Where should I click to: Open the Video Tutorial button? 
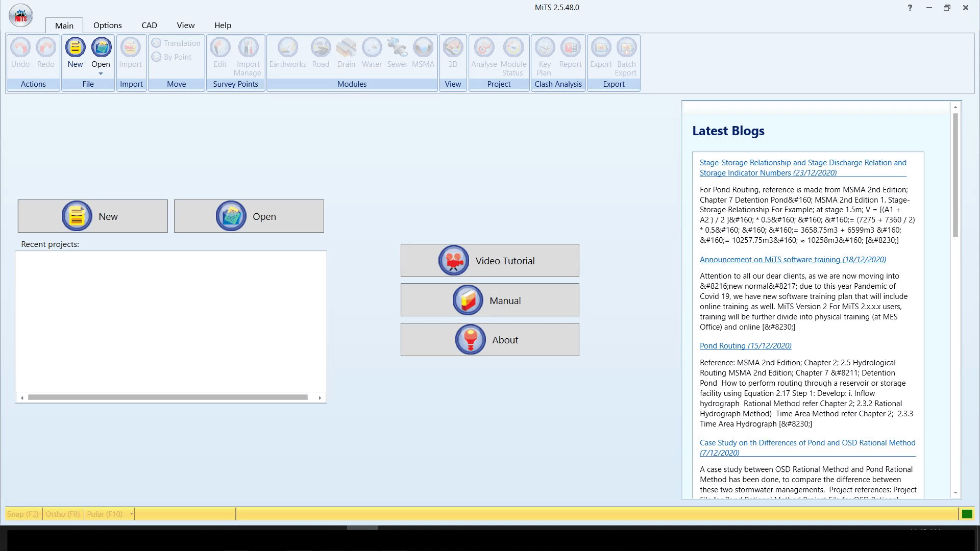click(490, 261)
